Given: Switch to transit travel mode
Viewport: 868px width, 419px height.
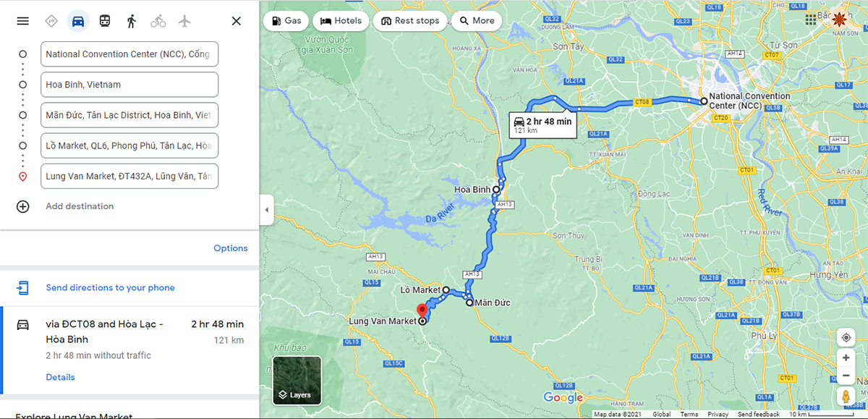Looking at the screenshot, I should pyautogui.click(x=105, y=21).
